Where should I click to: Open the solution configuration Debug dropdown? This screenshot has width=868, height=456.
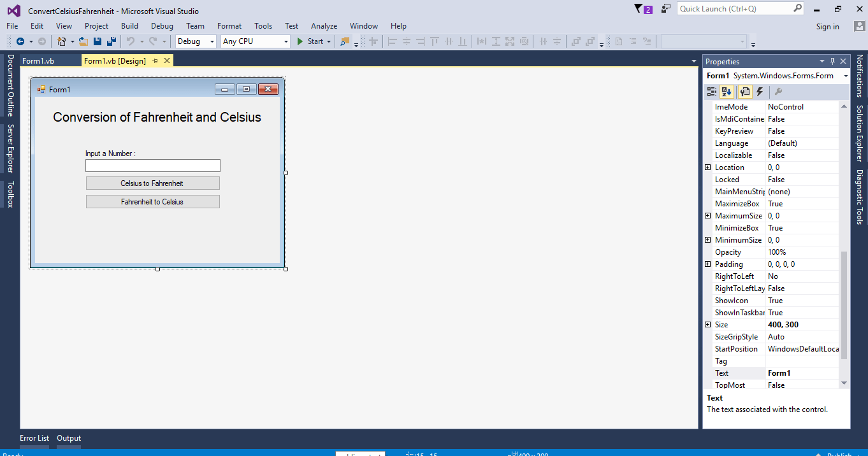211,41
